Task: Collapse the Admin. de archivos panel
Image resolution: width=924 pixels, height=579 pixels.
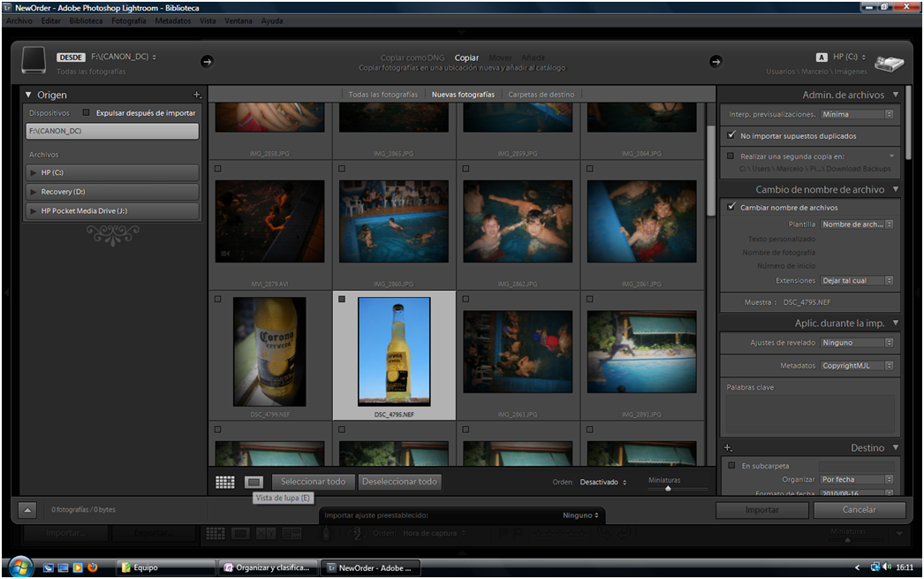Action: pyautogui.click(x=896, y=95)
